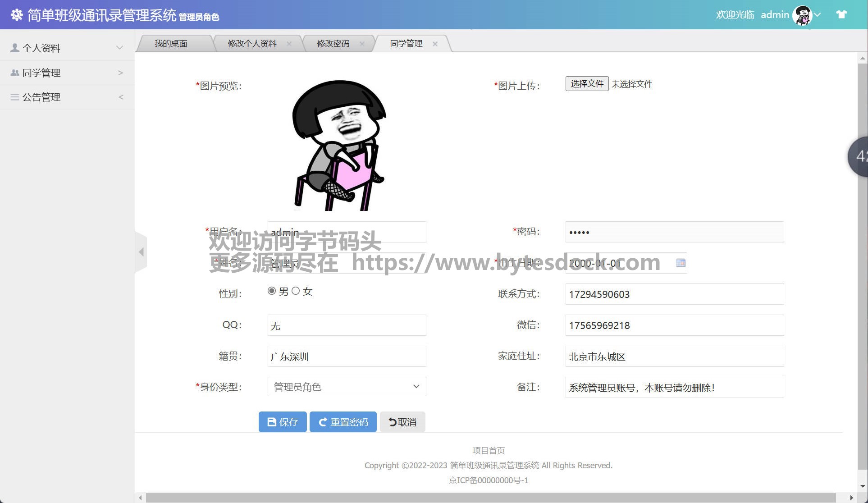The image size is (868, 503).
Task: Switch to the 修改个人资料 tab
Action: click(251, 44)
